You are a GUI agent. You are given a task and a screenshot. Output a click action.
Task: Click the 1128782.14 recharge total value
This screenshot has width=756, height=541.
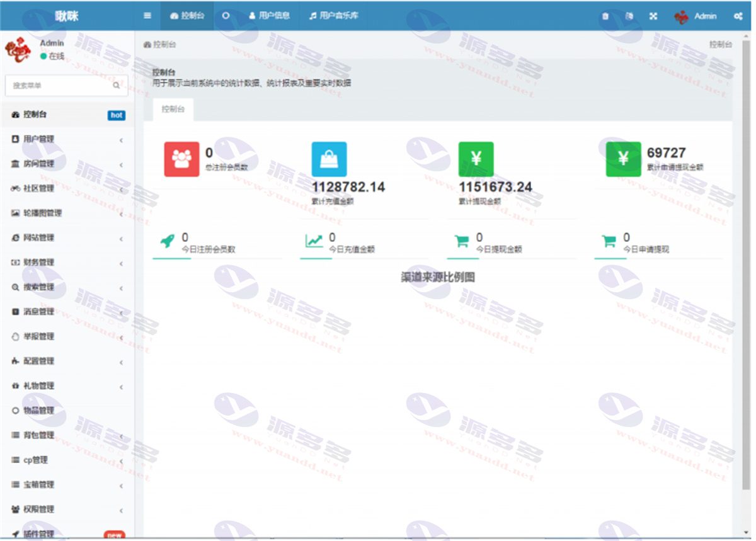point(348,187)
